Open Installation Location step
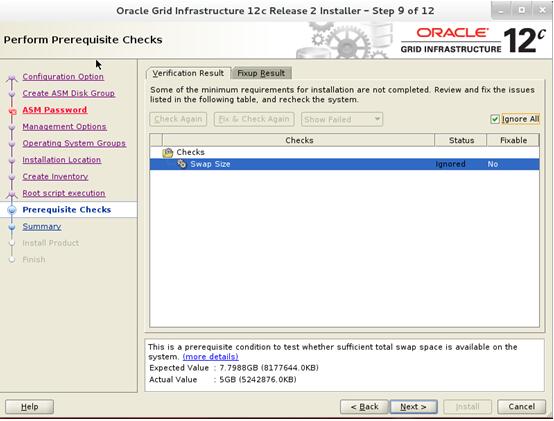This screenshot has height=421, width=554. pos(62,160)
